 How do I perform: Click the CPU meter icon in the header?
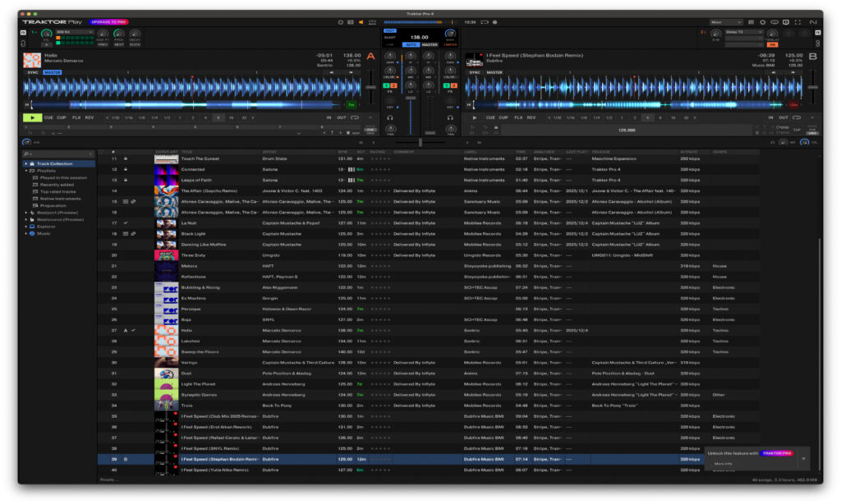click(373, 22)
